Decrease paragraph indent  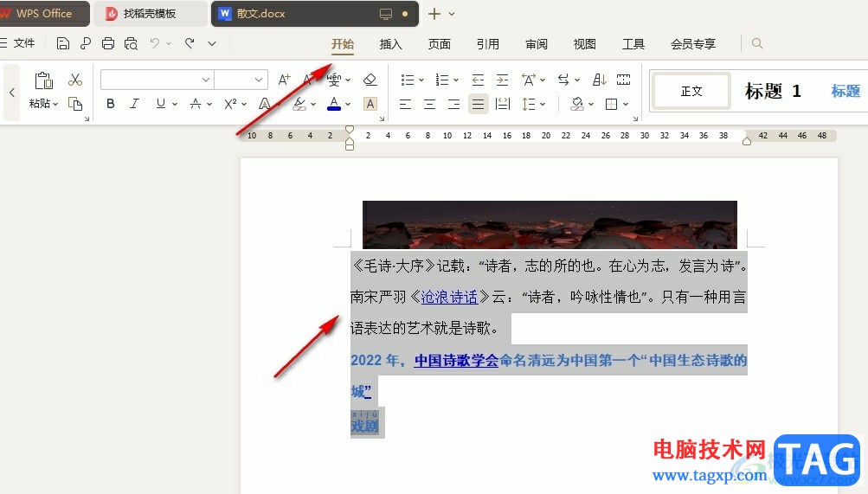click(478, 80)
